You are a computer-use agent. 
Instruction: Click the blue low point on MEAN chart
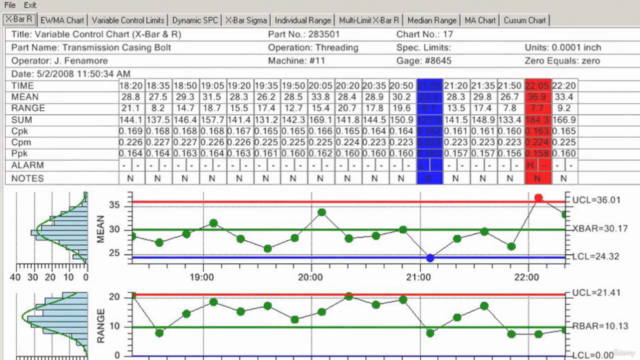pos(430,258)
